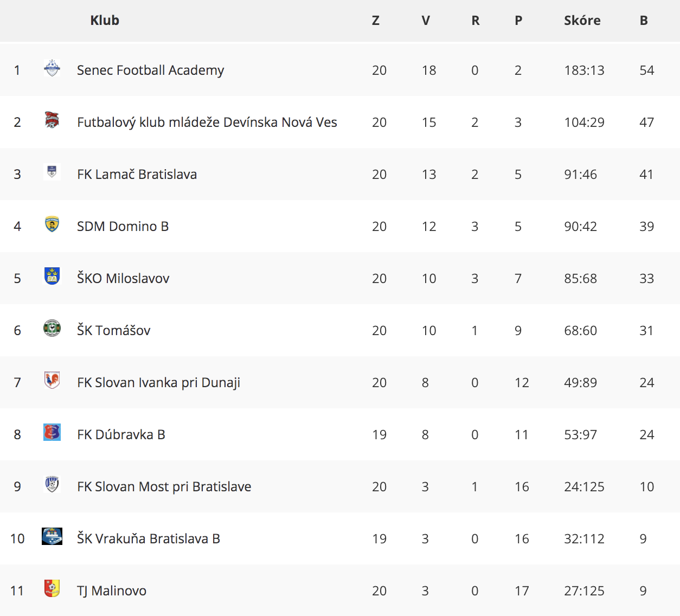Click the ŠKO Miloslavov blue shield icon
680x616 pixels.
[52, 276]
